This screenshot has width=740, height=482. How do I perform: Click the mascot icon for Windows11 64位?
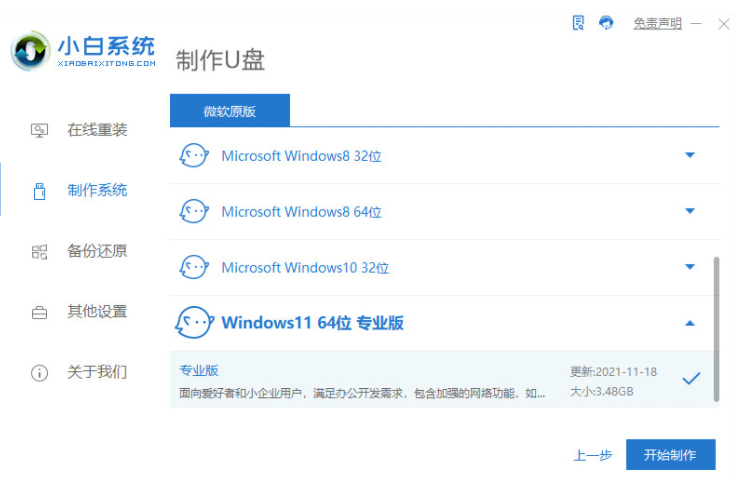click(194, 322)
